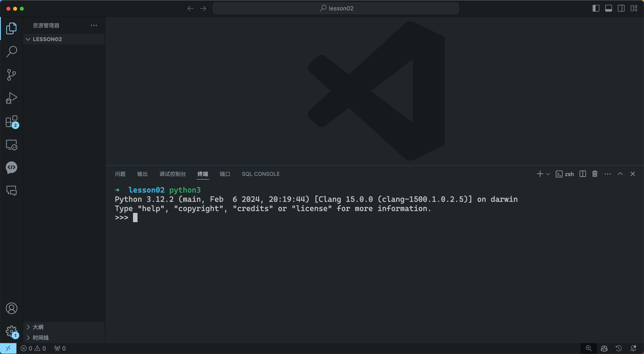Customize layout icon in title bar
644x354 pixels.
pos(634,9)
